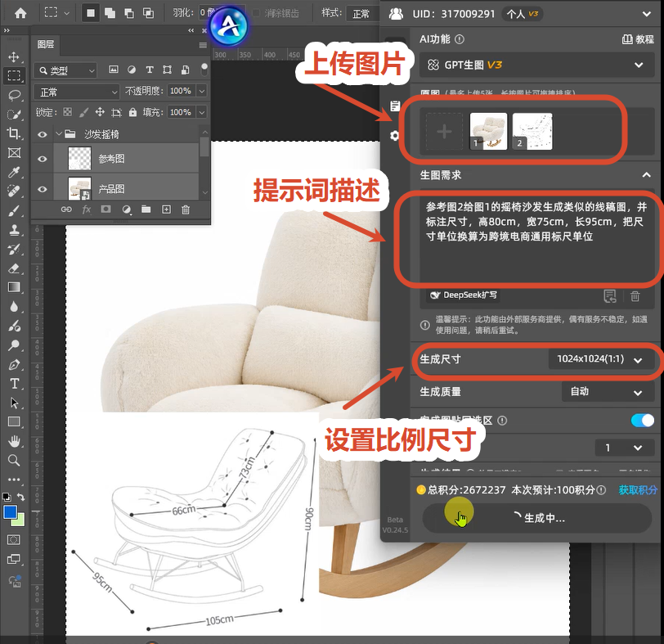Clear prompt text with trash icon
The height and width of the screenshot is (644, 664).
coord(635,296)
